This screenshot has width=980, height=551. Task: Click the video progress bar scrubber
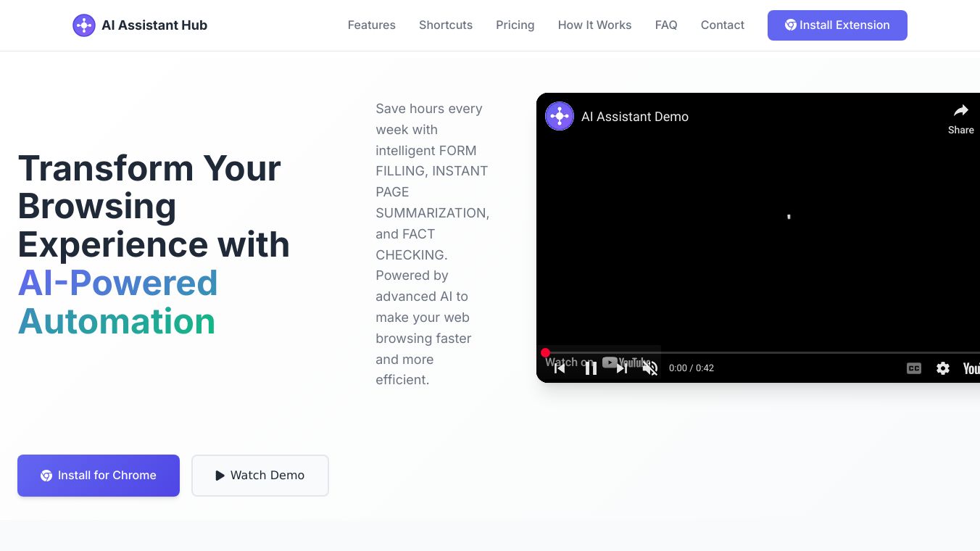click(x=545, y=353)
